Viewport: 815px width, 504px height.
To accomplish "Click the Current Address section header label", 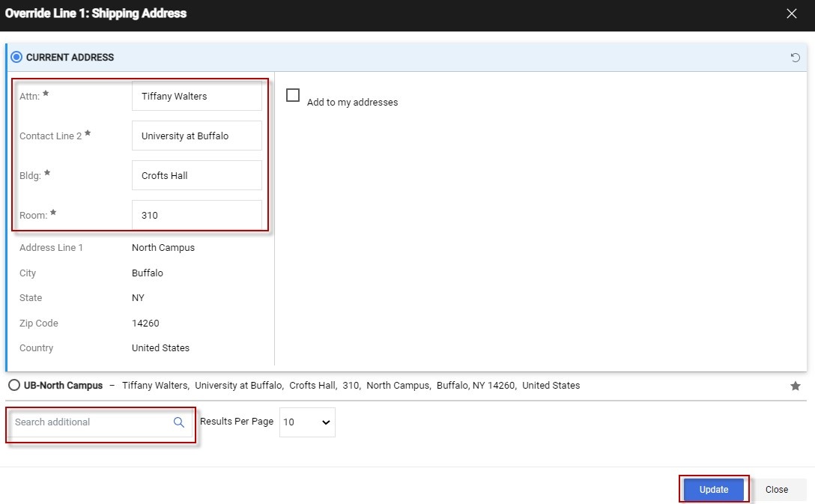I will click(x=70, y=58).
